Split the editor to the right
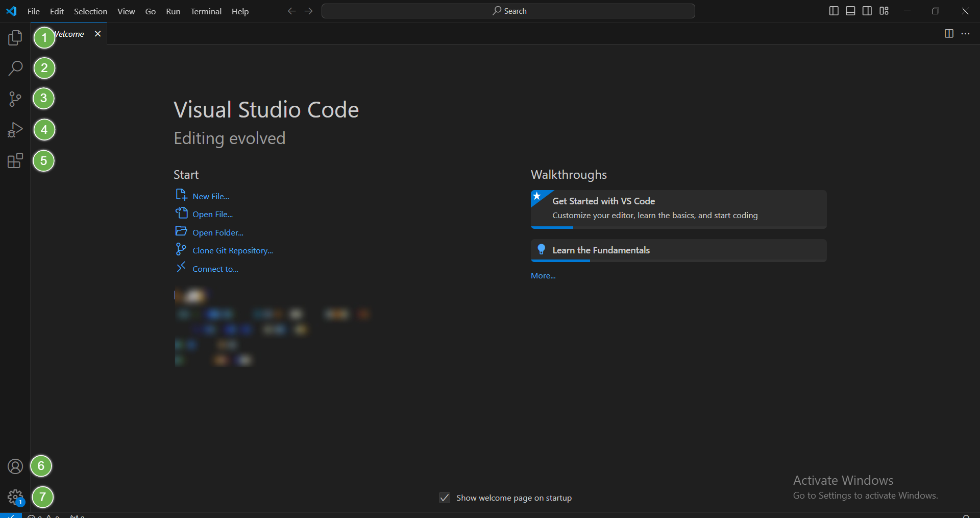This screenshot has width=980, height=518. pos(949,34)
